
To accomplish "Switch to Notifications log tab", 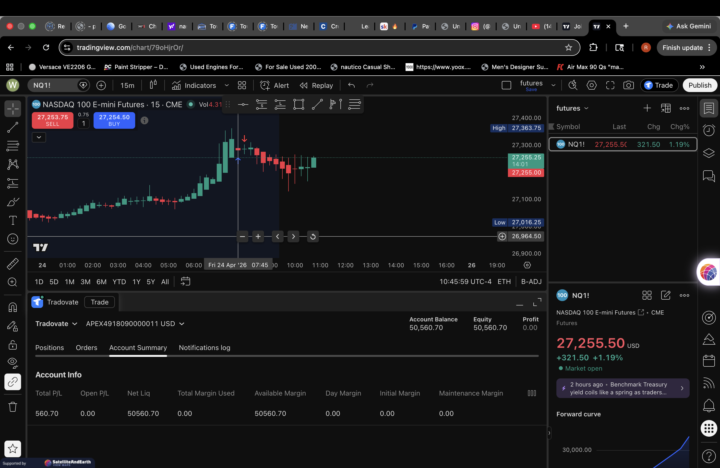I will [204, 348].
